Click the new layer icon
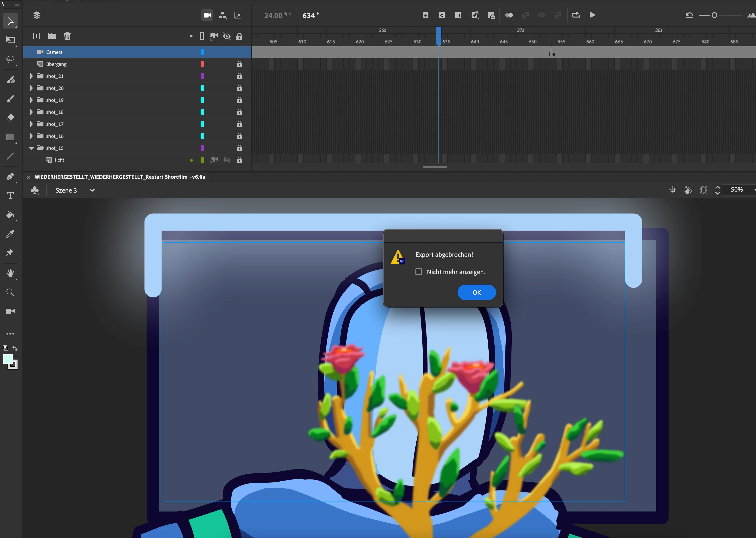 (x=36, y=36)
